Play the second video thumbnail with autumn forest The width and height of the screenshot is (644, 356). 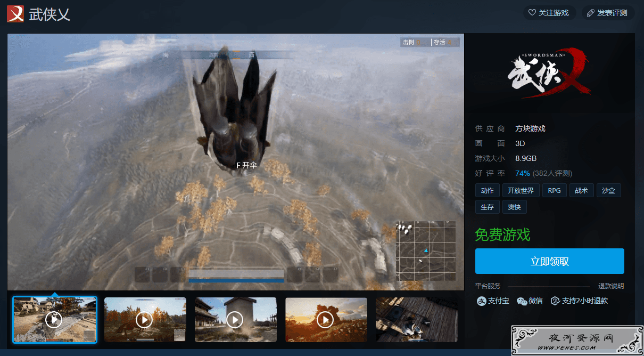click(145, 320)
